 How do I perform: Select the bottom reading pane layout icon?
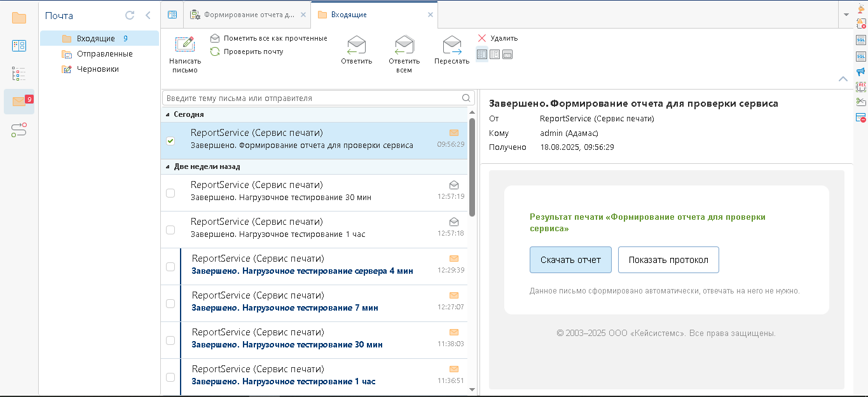[x=507, y=55]
